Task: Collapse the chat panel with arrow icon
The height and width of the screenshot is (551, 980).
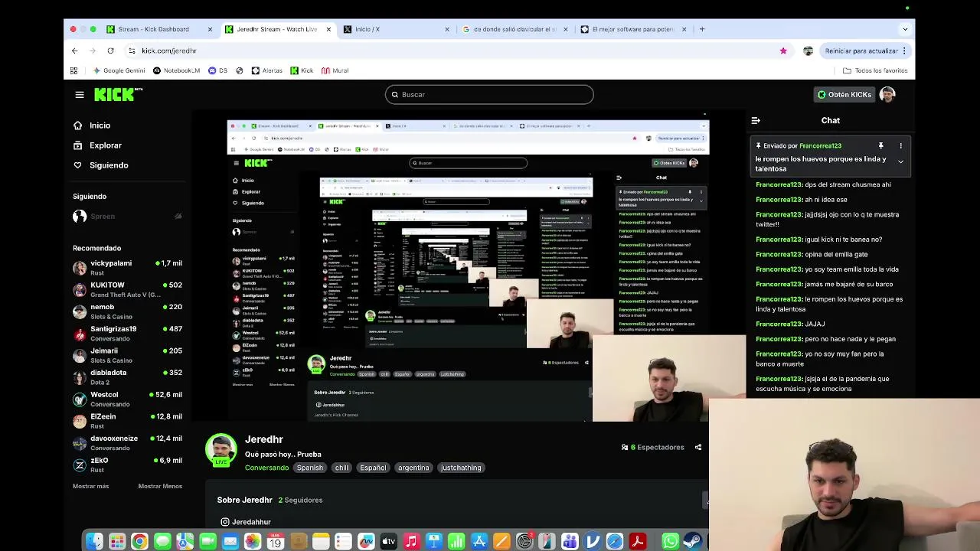Action: point(756,120)
